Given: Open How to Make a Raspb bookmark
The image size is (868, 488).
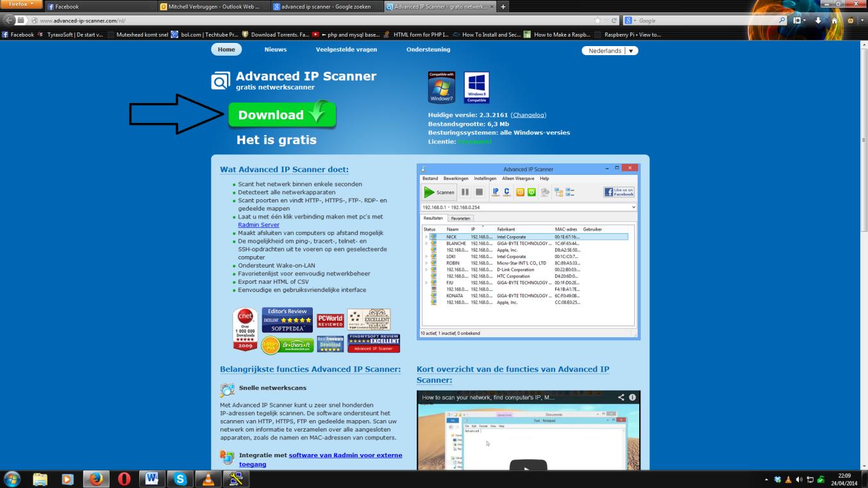Looking at the screenshot, I should pos(557,35).
